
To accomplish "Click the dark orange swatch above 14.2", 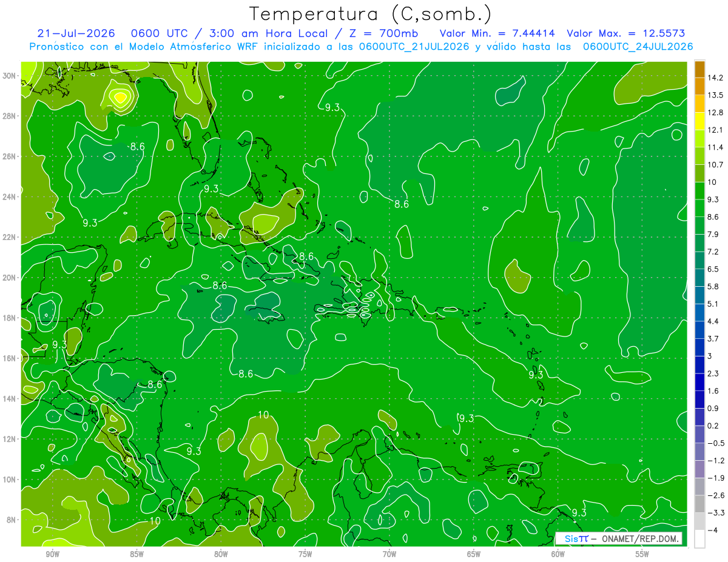I will pyautogui.click(x=699, y=69).
